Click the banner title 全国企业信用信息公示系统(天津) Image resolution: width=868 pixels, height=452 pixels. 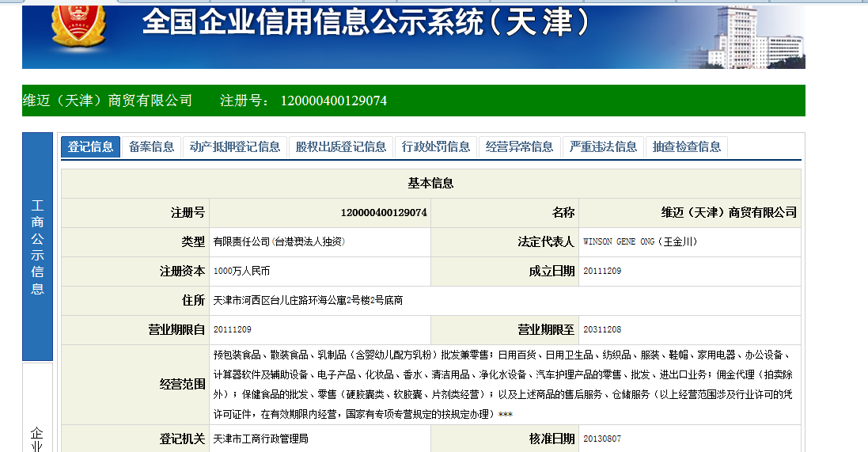pyautogui.click(x=366, y=23)
